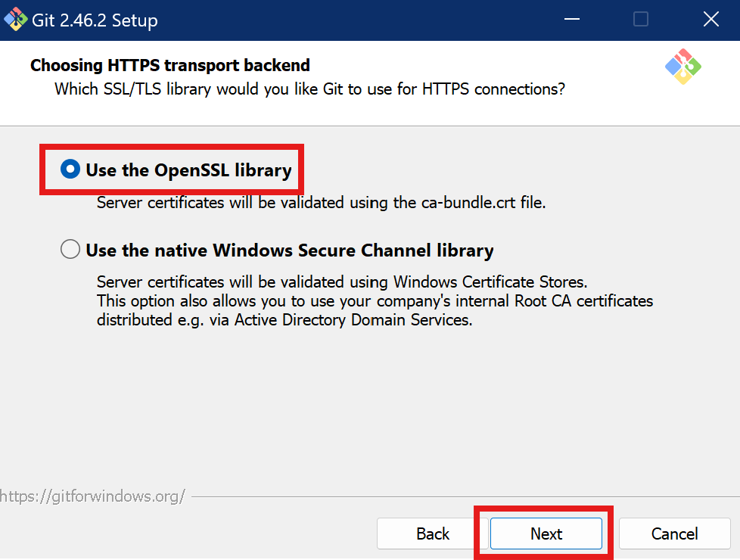Open the gitforwindows.org link
Viewport: 740px width, 560px height.
[x=92, y=496]
